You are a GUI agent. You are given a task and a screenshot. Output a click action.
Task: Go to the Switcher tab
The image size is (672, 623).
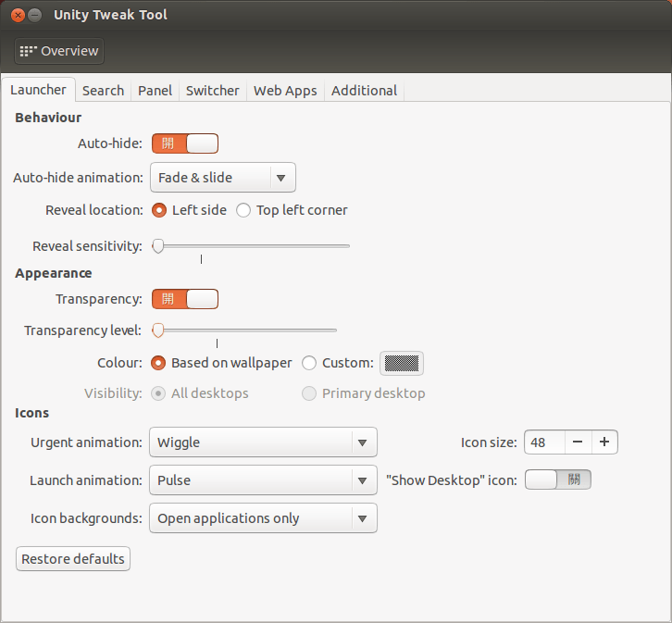212,91
